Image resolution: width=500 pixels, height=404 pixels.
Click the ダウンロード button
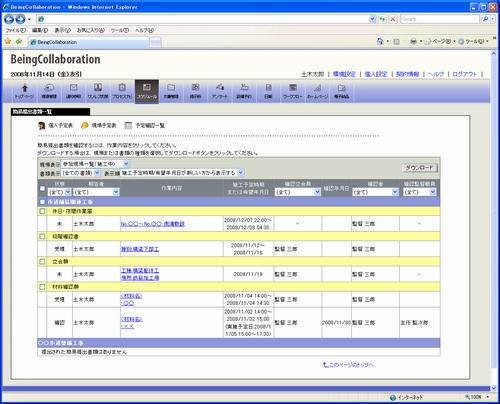420,168
